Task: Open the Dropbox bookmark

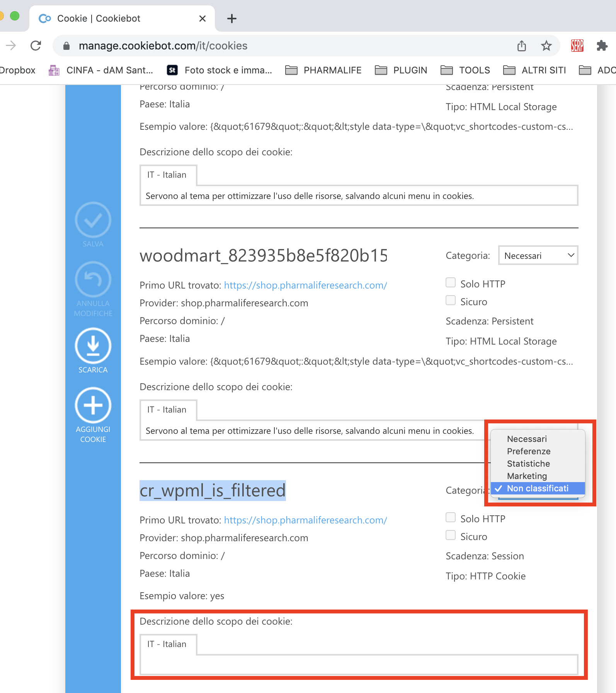Action: [x=17, y=70]
